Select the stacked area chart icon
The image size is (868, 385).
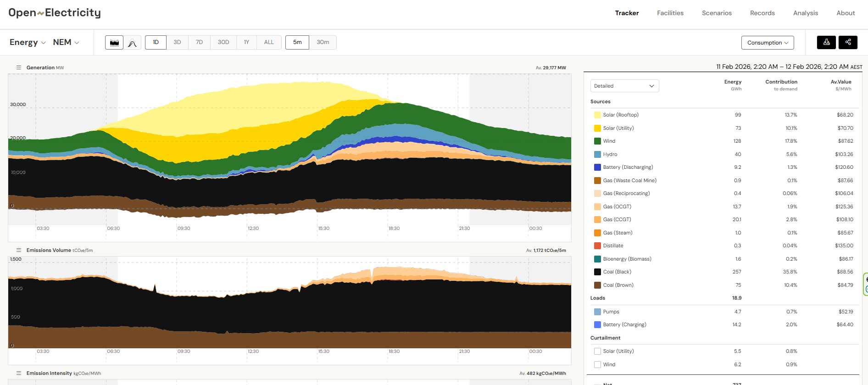click(x=114, y=43)
